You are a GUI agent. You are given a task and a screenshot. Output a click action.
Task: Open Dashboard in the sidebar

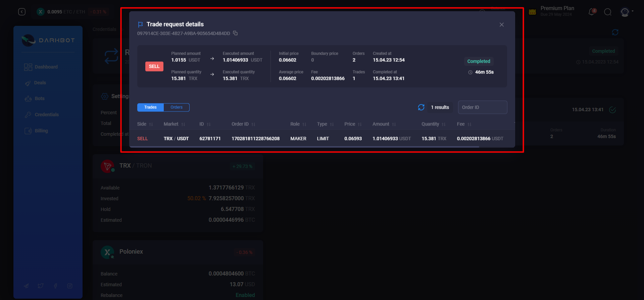41,67
